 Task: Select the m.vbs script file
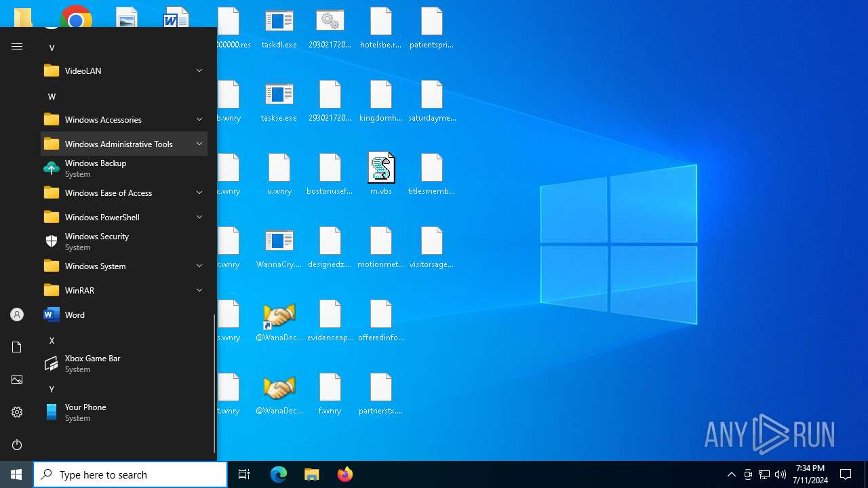[x=381, y=175]
